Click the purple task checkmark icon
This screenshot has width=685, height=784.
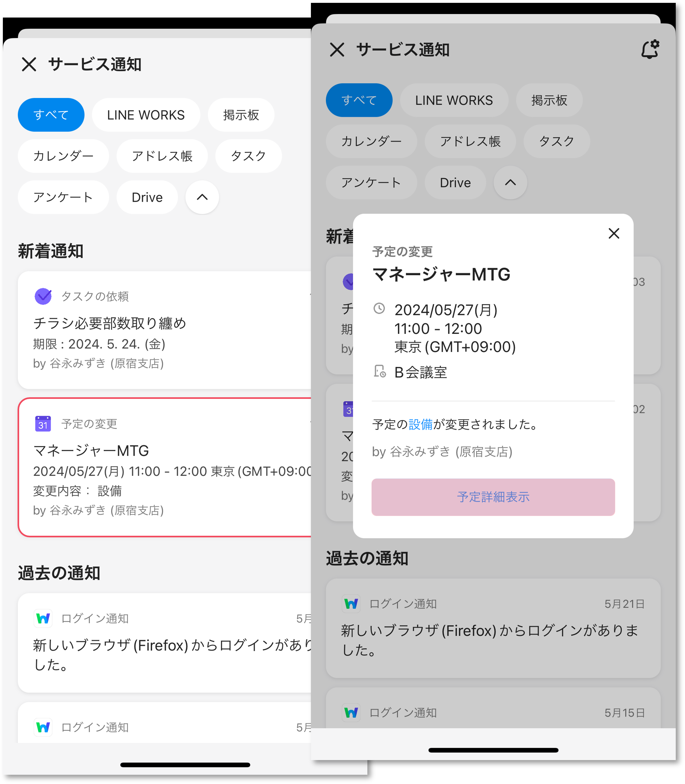tap(43, 296)
